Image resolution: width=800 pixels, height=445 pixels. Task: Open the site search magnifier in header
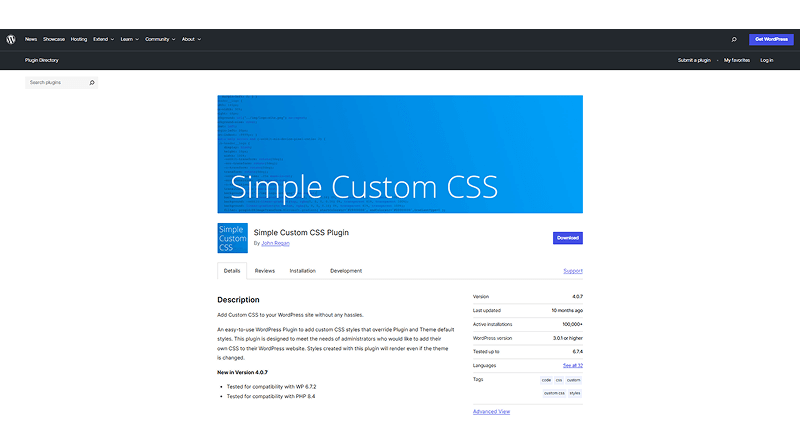point(734,39)
